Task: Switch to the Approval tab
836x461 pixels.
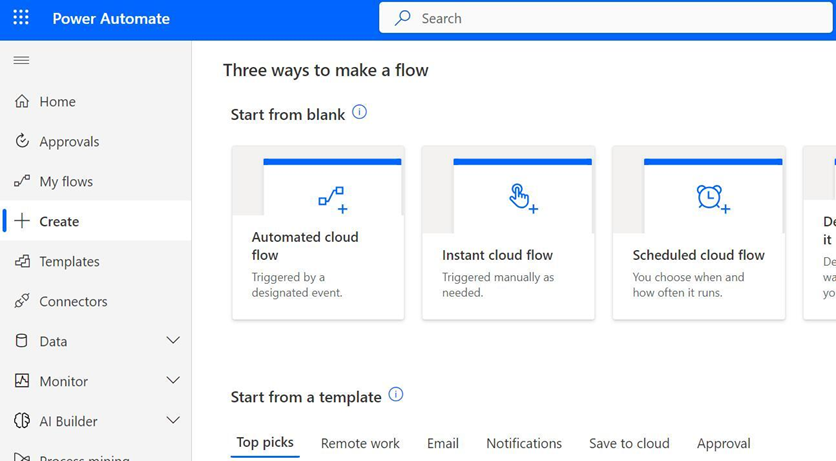Action: (724, 443)
